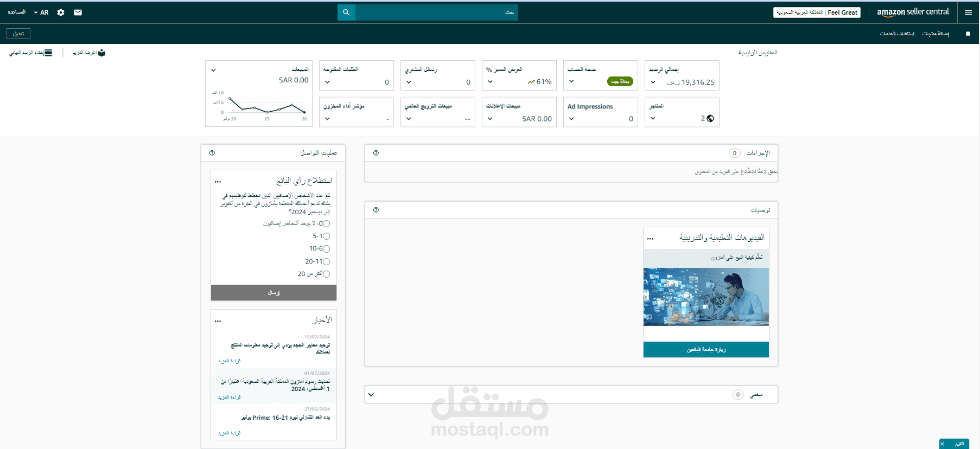Open the three-dots menu of the training videos card

click(650, 239)
